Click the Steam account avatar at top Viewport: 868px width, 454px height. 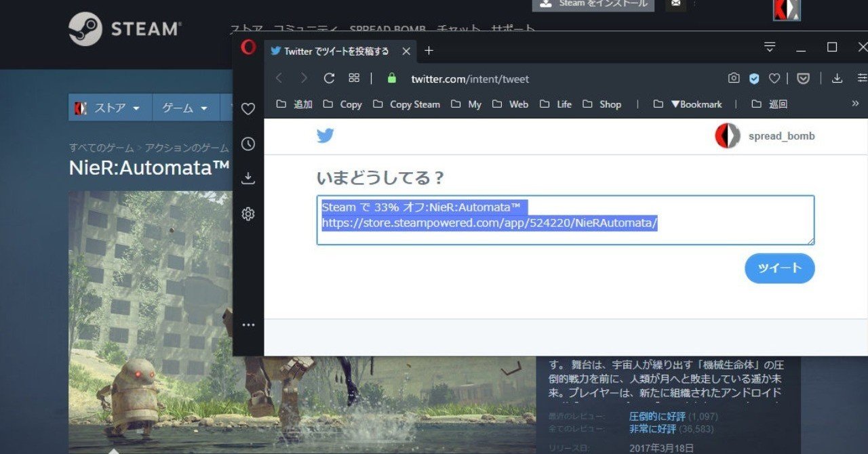click(x=787, y=9)
